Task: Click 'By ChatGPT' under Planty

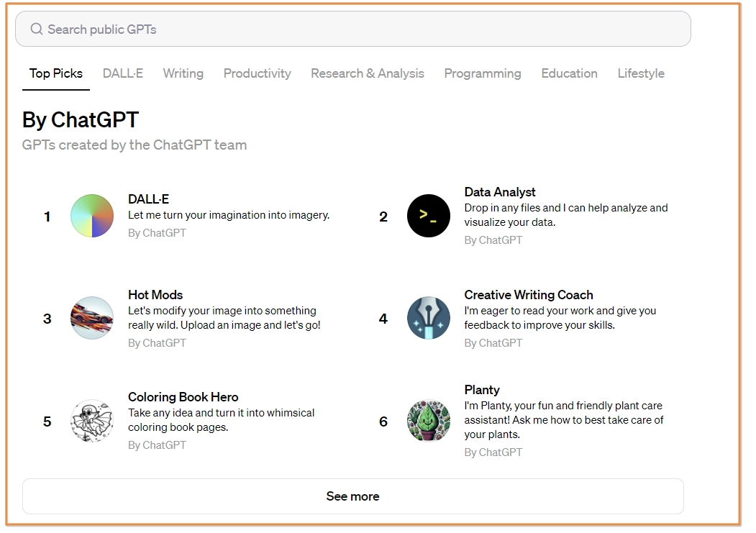Action: 493,452
